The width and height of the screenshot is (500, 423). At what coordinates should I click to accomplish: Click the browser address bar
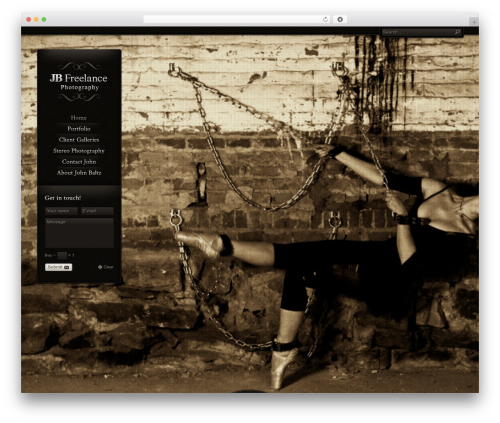pos(236,19)
